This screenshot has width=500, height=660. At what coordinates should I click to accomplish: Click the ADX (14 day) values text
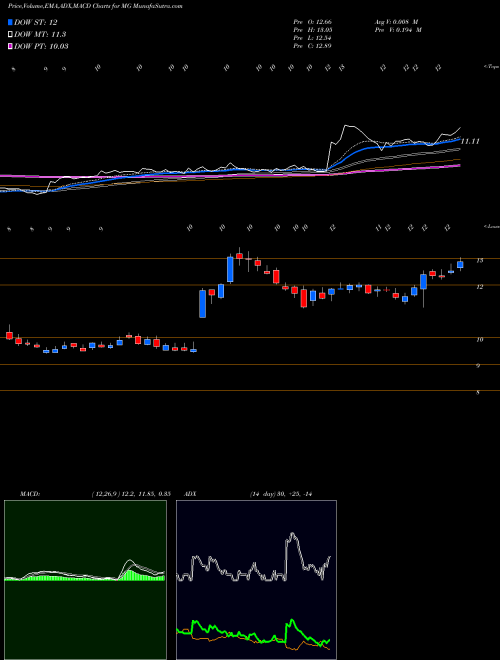281,494
